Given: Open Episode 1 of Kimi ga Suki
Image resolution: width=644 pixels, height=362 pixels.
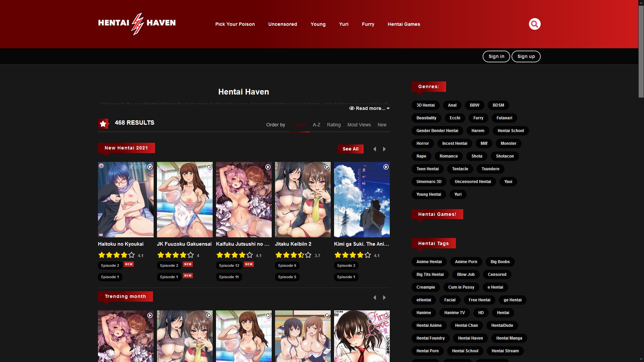Looking at the screenshot, I should [x=346, y=277].
